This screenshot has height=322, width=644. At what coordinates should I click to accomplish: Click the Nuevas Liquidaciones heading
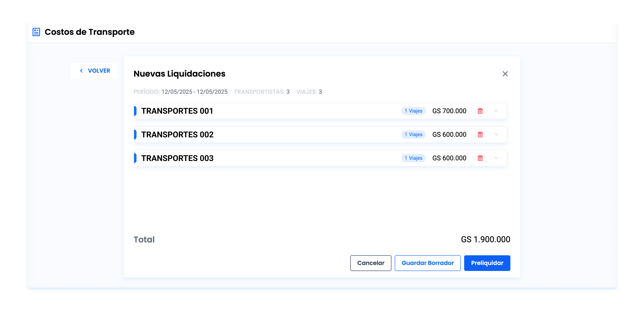[179, 74]
